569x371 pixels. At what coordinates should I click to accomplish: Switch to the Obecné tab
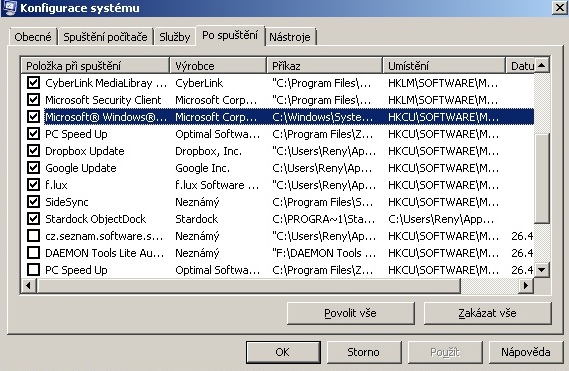click(33, 37)
